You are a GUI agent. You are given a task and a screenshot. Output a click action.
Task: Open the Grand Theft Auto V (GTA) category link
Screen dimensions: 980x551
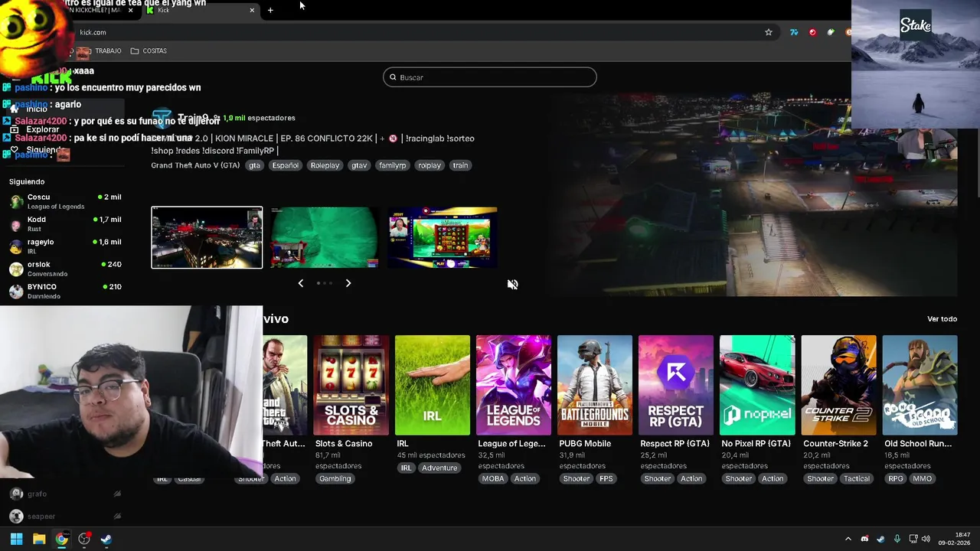tap(195, 165)
